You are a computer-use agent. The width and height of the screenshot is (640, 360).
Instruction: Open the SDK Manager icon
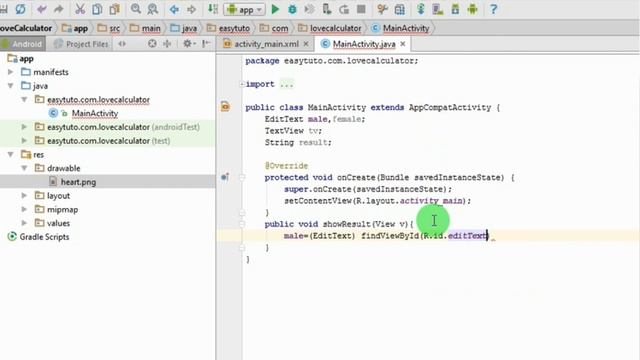coord(455,9)
